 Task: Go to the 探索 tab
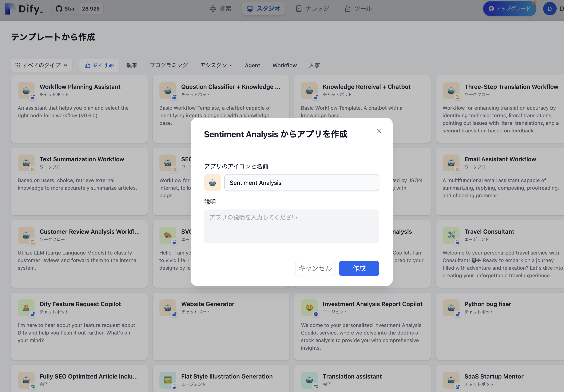pos(220,9)
